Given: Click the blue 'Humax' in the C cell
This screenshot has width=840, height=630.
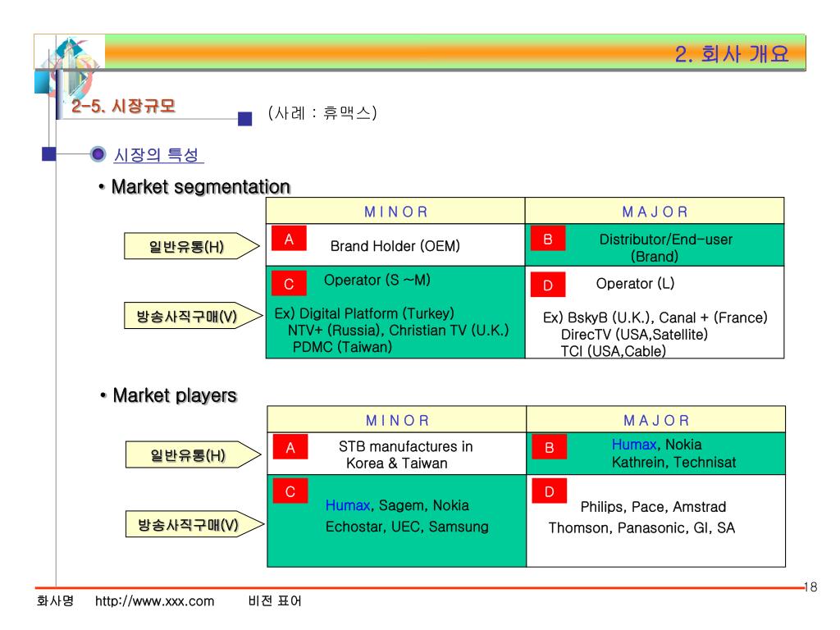Looking at the screenshot, I should (x=348, y=505).
